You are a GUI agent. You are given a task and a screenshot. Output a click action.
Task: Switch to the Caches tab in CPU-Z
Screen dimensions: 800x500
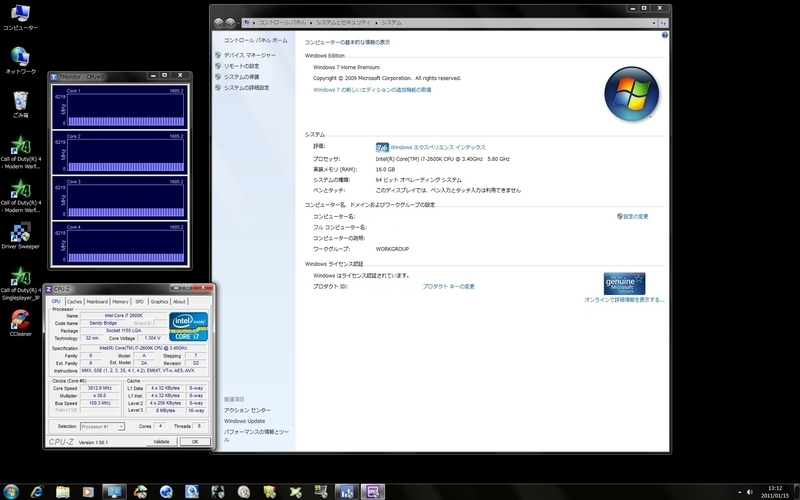click(x=74, y=302)
